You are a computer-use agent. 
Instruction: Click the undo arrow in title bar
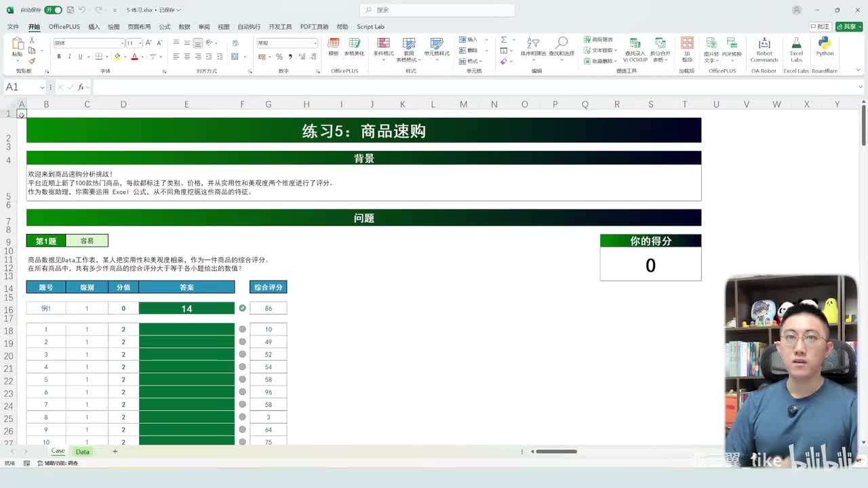82,10
